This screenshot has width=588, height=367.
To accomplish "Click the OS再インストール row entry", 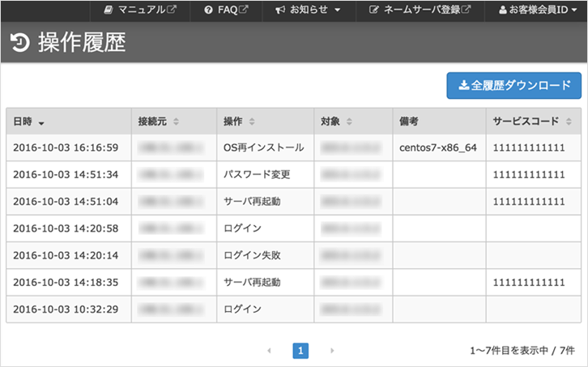I will pyautogui.click(x=263, y=148).
